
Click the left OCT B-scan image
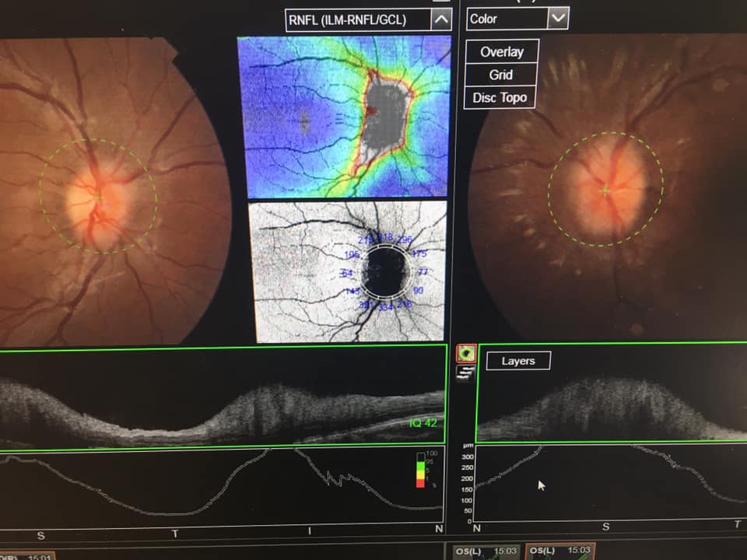222,397
